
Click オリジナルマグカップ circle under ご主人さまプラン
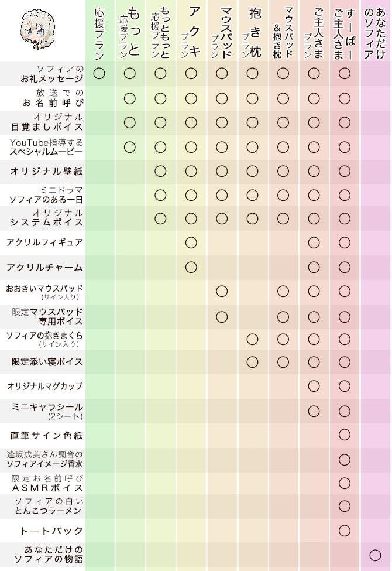(314, 386)
